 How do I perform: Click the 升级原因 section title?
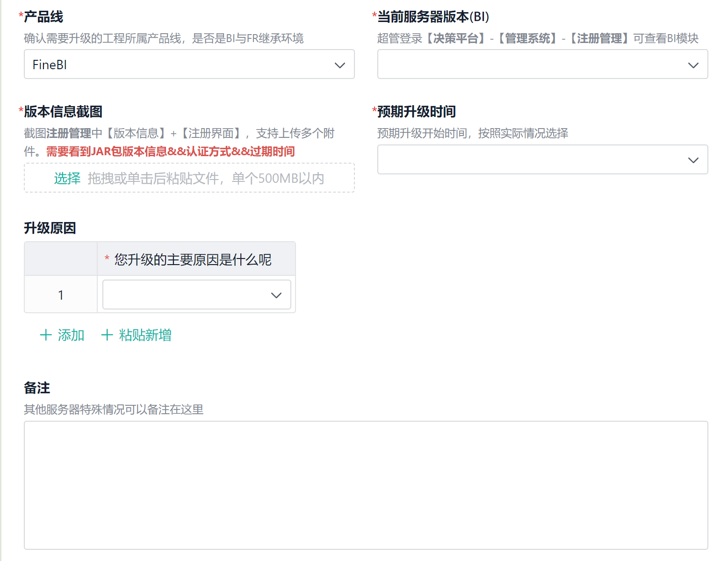tap(50, 228)
